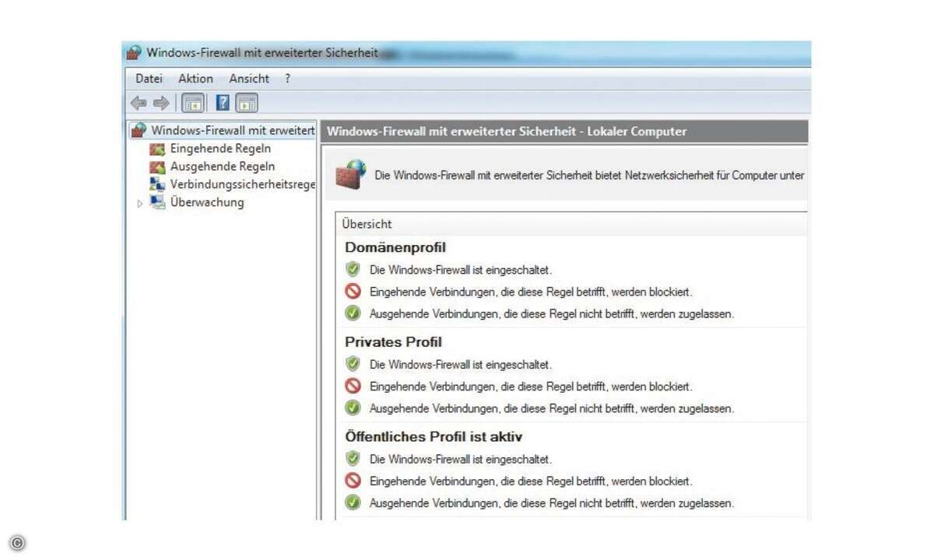Image resolution: width=934 pixels, height=560 pixels.
Task: Click Domänenprofil green shield firewall-on icon
Action: click(x=353, y=269)
